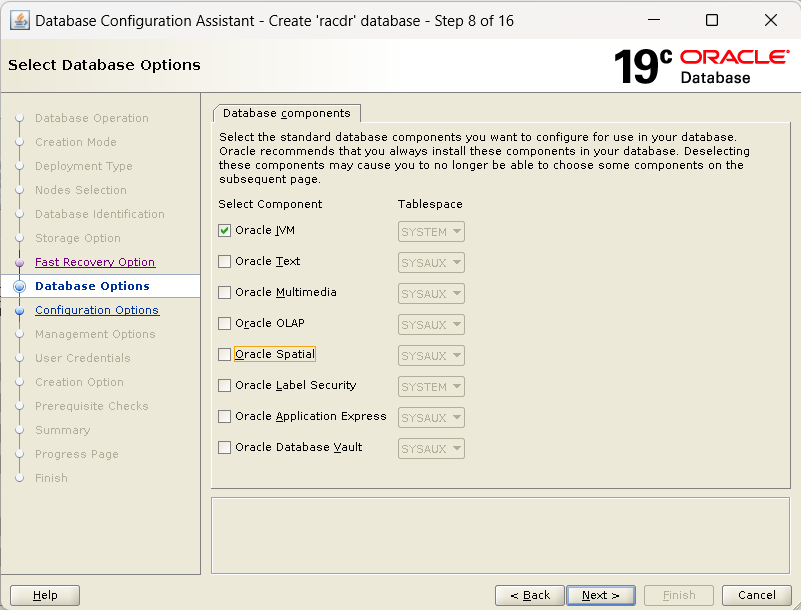The image size is (801, 610).
Task: Cancel the database creation wizard
Action: point(757,595)
